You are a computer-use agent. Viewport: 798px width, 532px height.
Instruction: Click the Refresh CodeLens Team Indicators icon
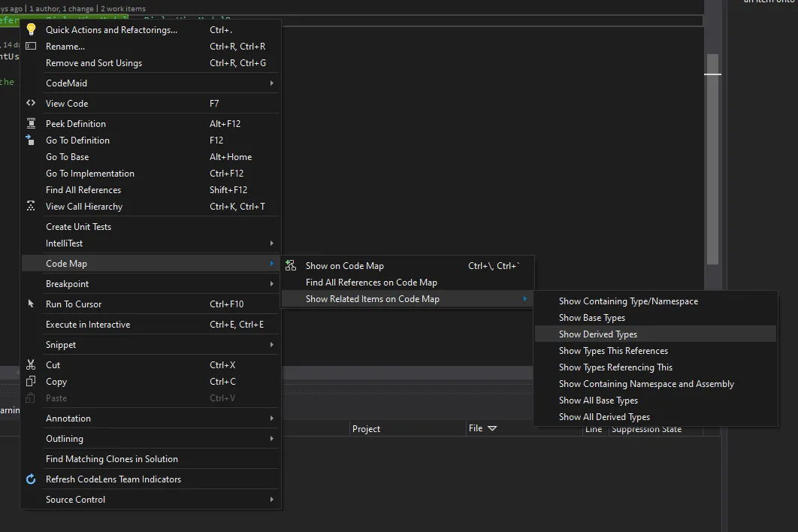(x=31, y=479)
